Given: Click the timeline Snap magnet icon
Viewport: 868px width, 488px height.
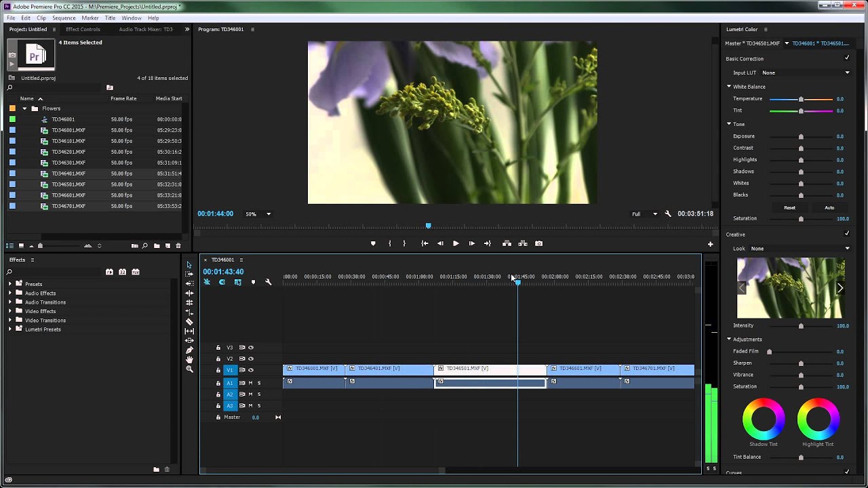Looking at the screenshot, I should [x=222, y=282].
